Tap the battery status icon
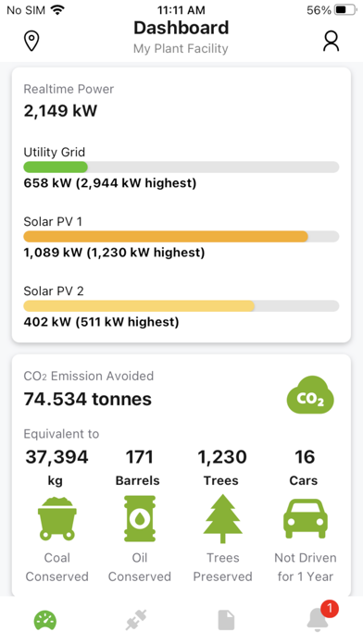363x644 pixels. click(345, 10)
